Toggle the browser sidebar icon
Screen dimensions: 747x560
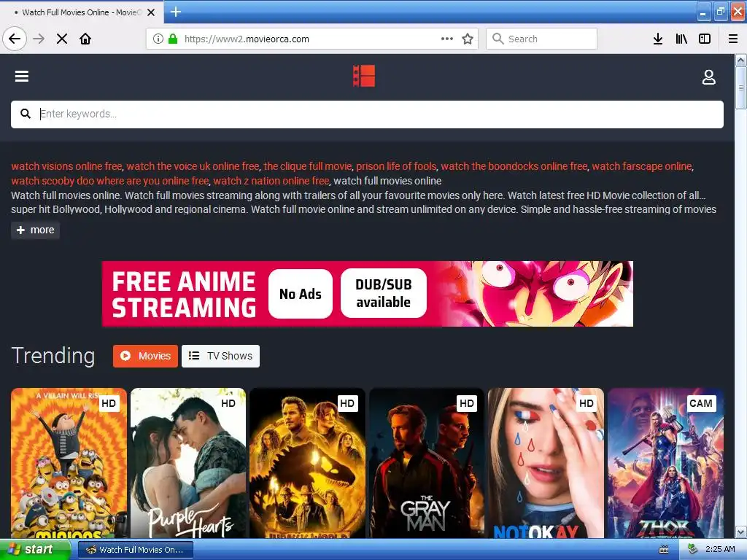click(x=705, y=39)
